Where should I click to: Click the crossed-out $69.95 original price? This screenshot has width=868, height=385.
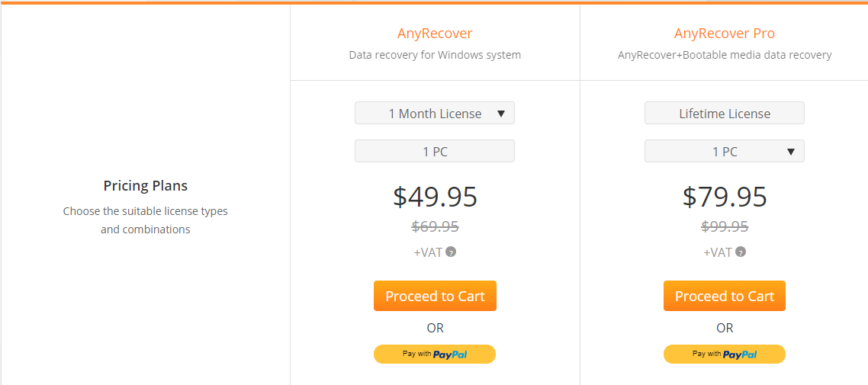(x=435, y=226)
